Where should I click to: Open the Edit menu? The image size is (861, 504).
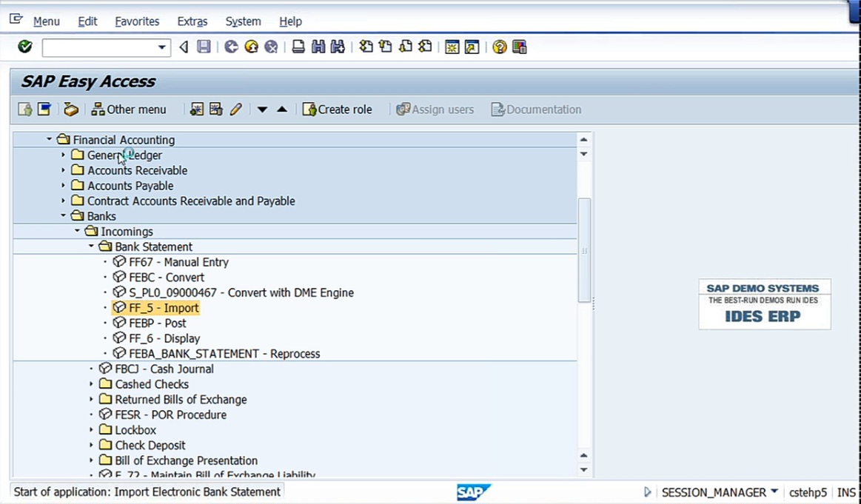coord(87,21)
